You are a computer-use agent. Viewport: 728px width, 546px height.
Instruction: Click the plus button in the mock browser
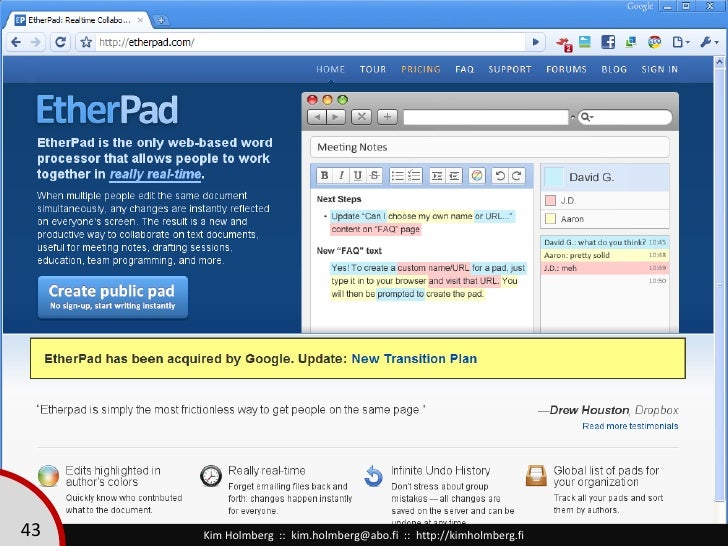coord(387,117)
